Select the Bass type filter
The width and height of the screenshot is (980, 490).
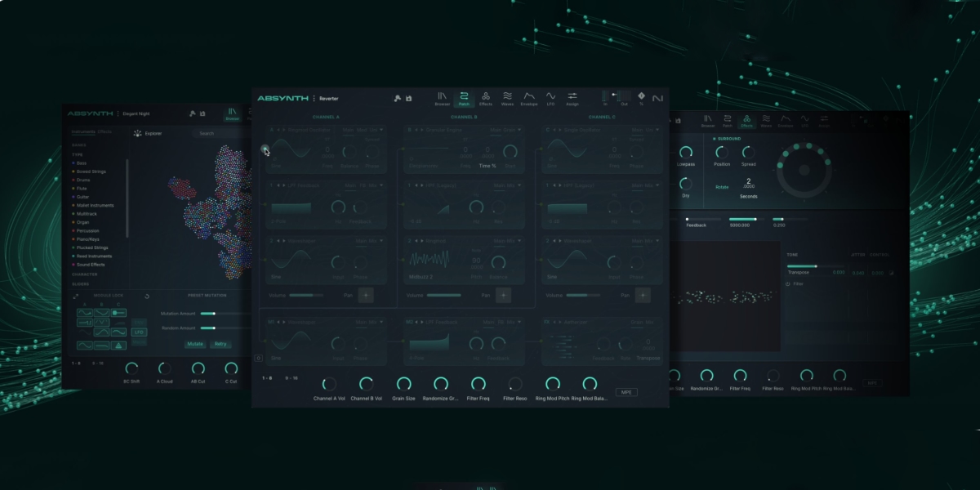point(80,163)
